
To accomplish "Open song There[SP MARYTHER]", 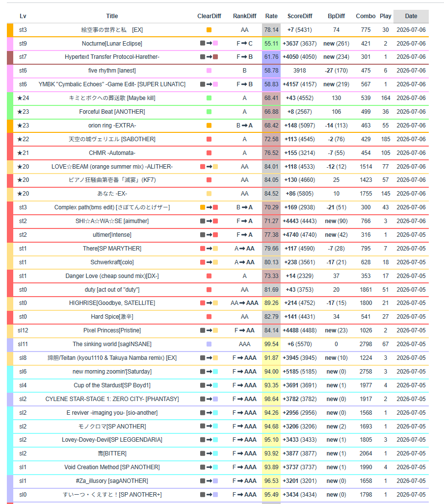I will pos(112,249).
